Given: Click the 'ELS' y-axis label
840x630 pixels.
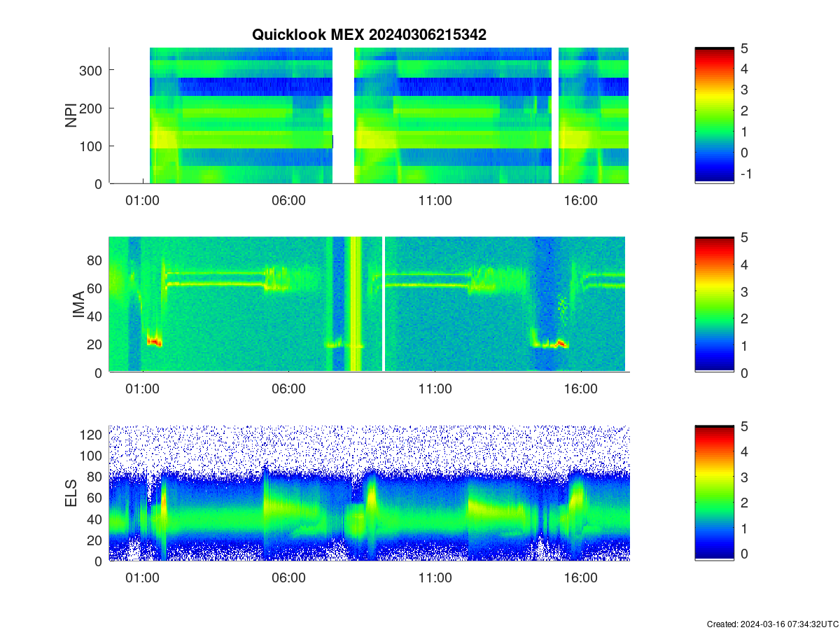Looking at the screenshot, I should pos(71,493).
